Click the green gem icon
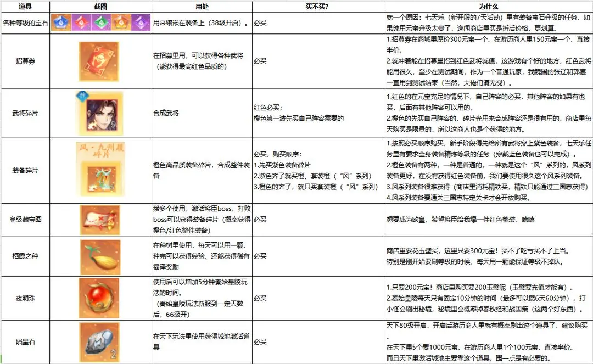Viewport: 593px width, 364px height. point(101,24)
